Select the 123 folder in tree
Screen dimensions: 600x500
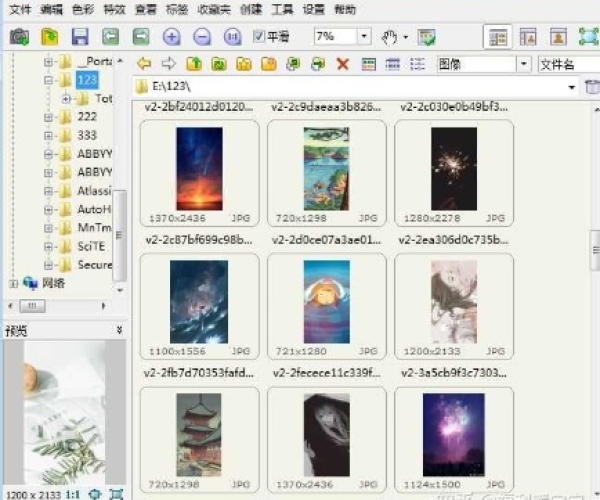[x=87, y=80]
